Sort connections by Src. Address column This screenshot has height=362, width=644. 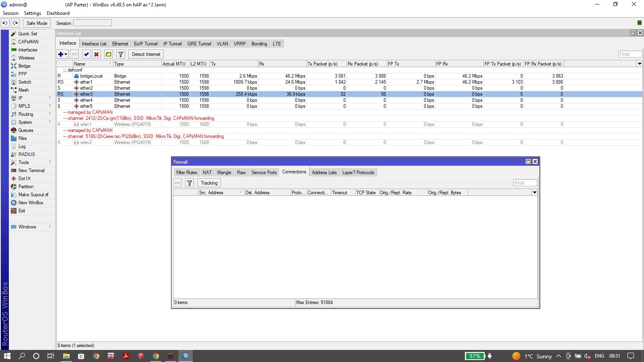click(221, 193)
